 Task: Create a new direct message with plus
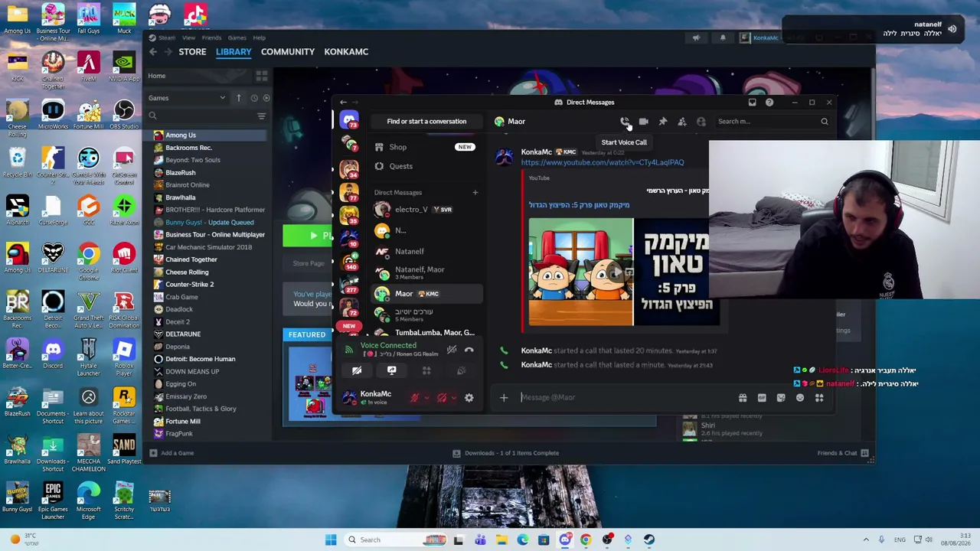(x=475, y=193)
